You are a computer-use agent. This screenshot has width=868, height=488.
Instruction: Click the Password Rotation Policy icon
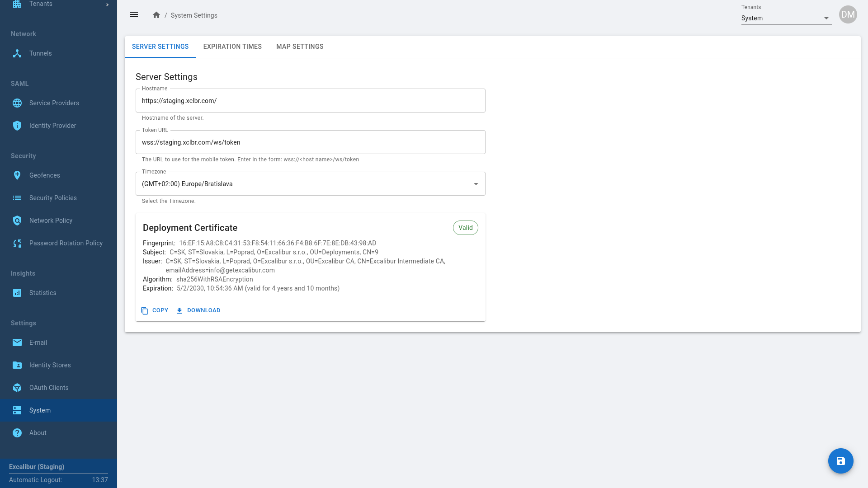[x=17, y=243]
